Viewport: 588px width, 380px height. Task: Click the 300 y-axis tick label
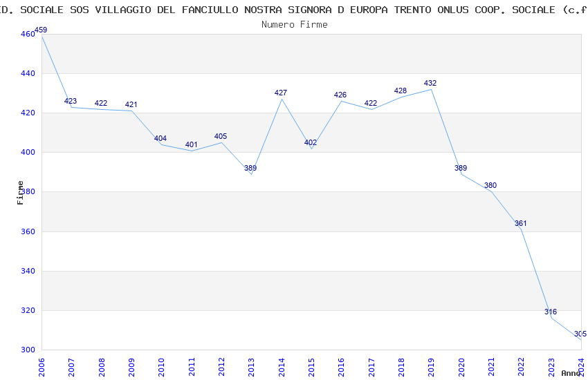(x=28, y=350)
